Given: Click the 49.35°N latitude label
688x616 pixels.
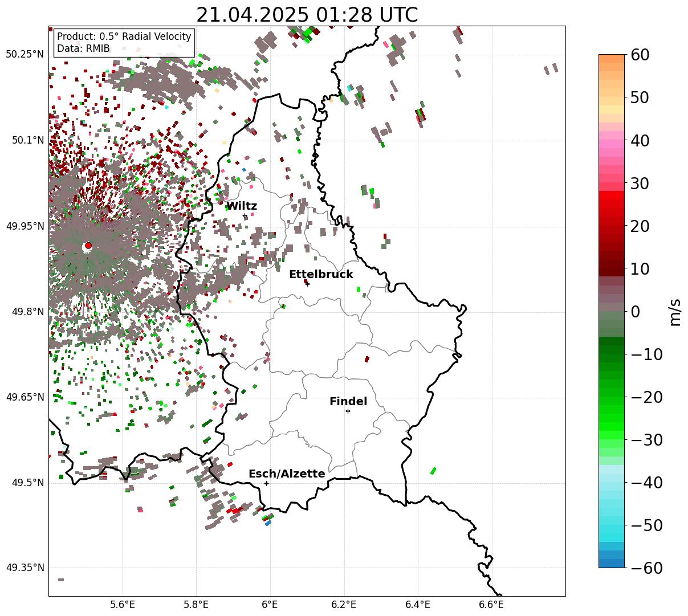Looking at the screenshot, I should (x=25, y=568).
